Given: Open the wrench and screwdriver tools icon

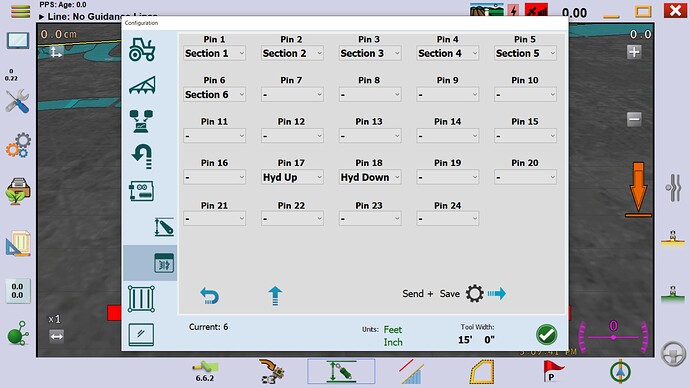Looking at the screenshot, I should pyautogui.click(x=18, y=101).
